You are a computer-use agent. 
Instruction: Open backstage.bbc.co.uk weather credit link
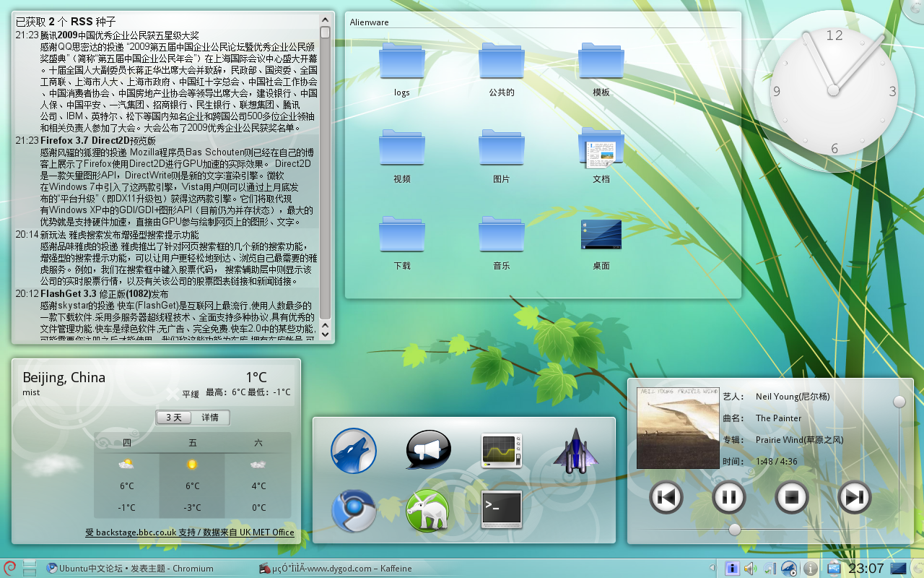[190, 532]
